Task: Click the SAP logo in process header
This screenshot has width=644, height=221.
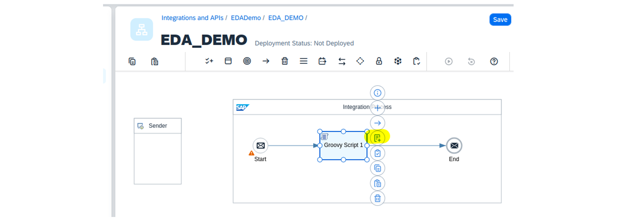Action: tap(243, 107)
